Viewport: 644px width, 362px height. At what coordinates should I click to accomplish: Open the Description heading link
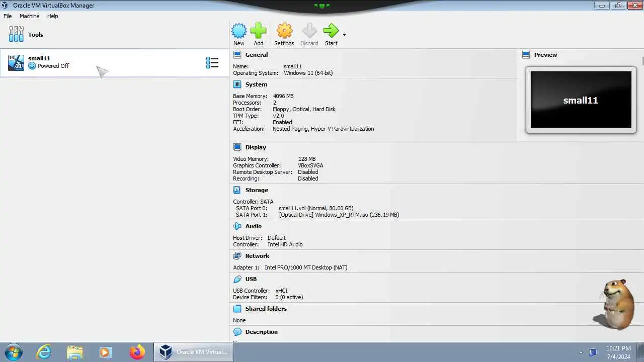click(262, 332)
